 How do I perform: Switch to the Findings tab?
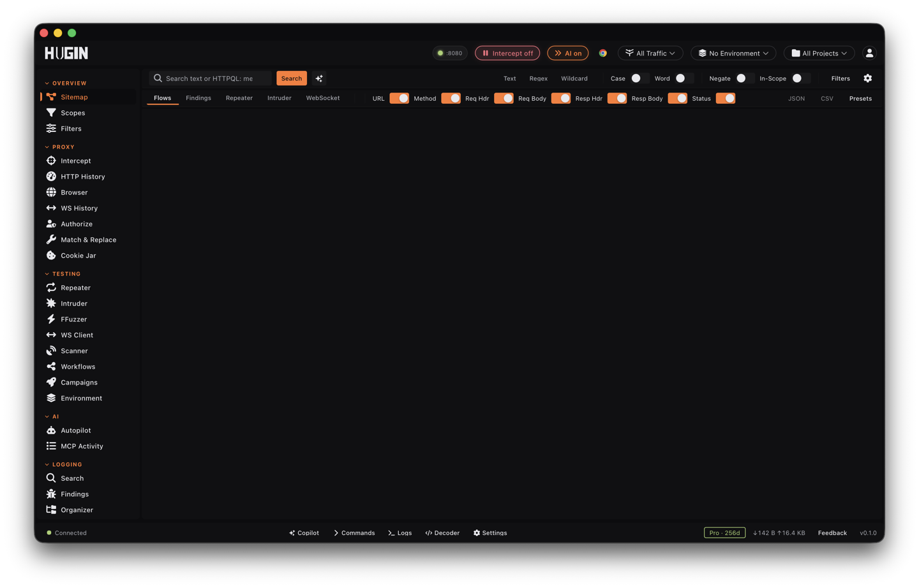pyautogui.click(x=198, y=98)
